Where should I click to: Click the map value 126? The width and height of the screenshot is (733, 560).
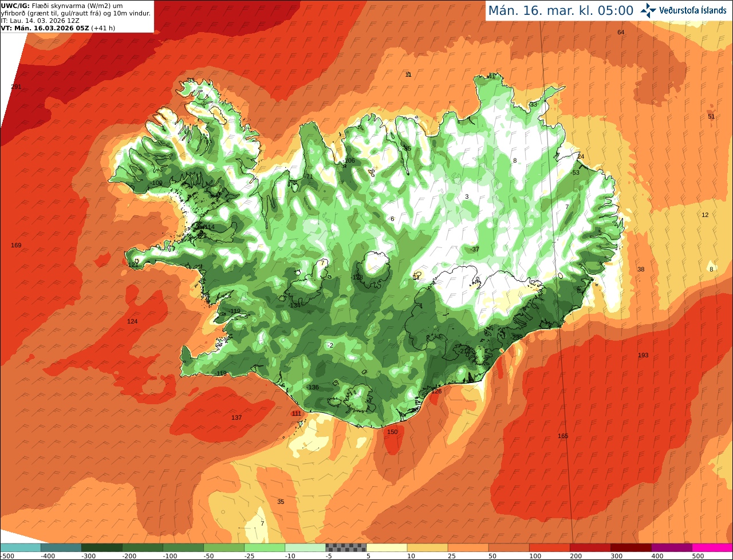click(436, 391)
